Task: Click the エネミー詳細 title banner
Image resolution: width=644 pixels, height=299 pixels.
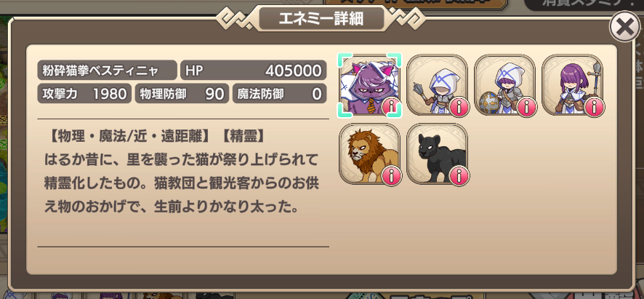Action: click(321, 18)
